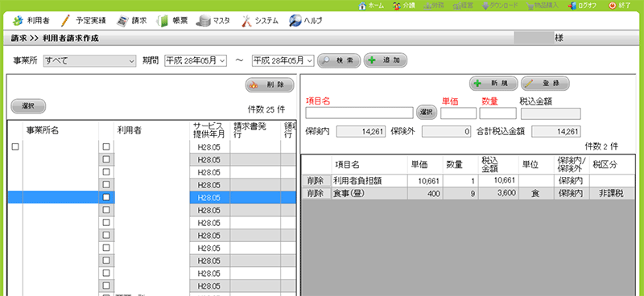Image resolution: width=644 pixels, height=296 pixels.
Task: Click the 保険外 amount field
Action: tap(447, 132)
